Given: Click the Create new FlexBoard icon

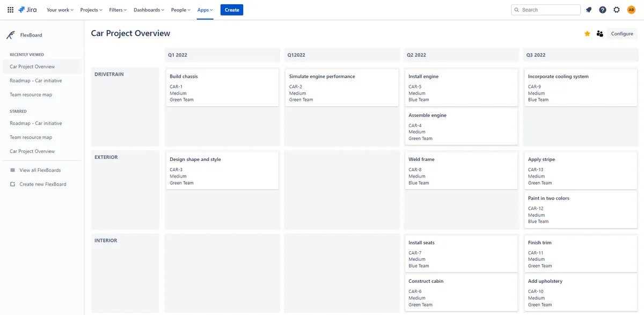Looking at the screenshot, I should tap(12, 184).
